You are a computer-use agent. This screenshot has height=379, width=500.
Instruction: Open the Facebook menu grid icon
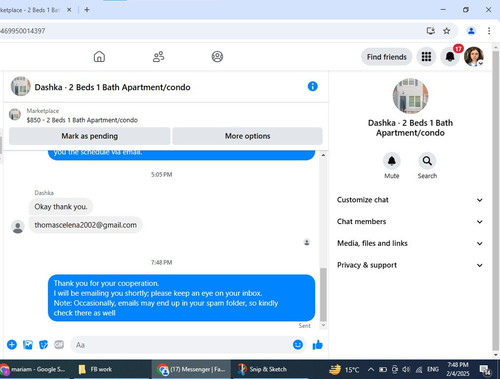426,57
